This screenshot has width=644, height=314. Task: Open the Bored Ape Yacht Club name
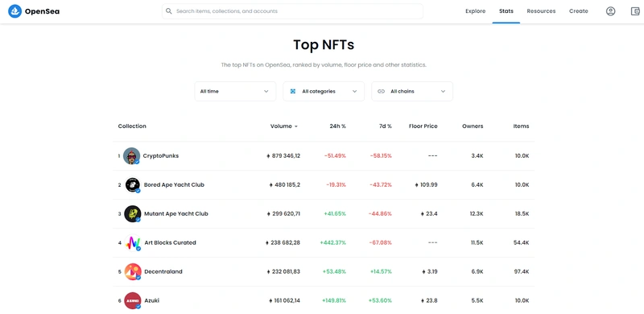174,185
